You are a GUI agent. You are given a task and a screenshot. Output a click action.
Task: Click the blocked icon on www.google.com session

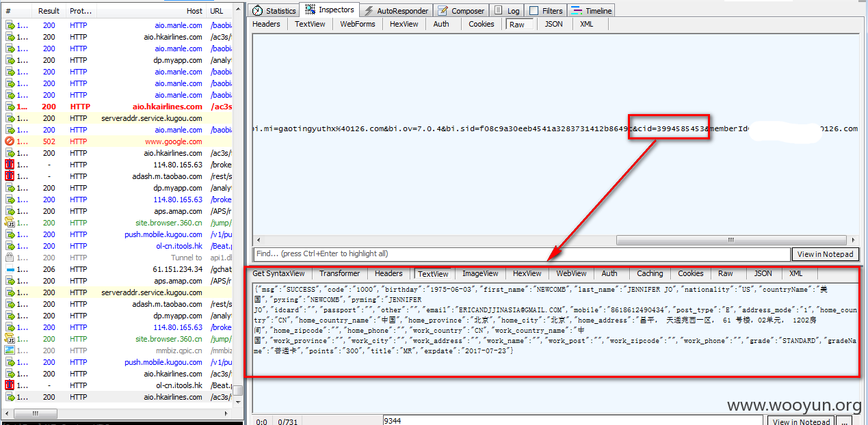(x=10, y=141)
